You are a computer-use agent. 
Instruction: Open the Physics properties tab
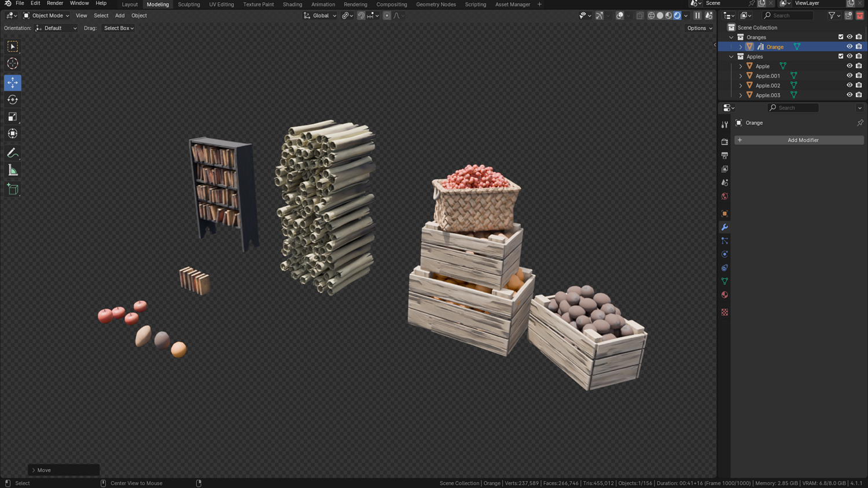(x=724, y=254)
